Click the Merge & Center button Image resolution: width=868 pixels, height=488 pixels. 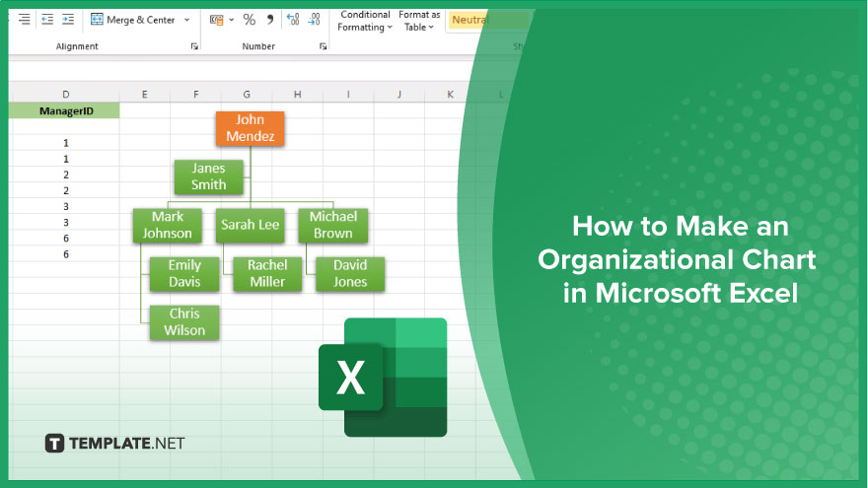133,20
